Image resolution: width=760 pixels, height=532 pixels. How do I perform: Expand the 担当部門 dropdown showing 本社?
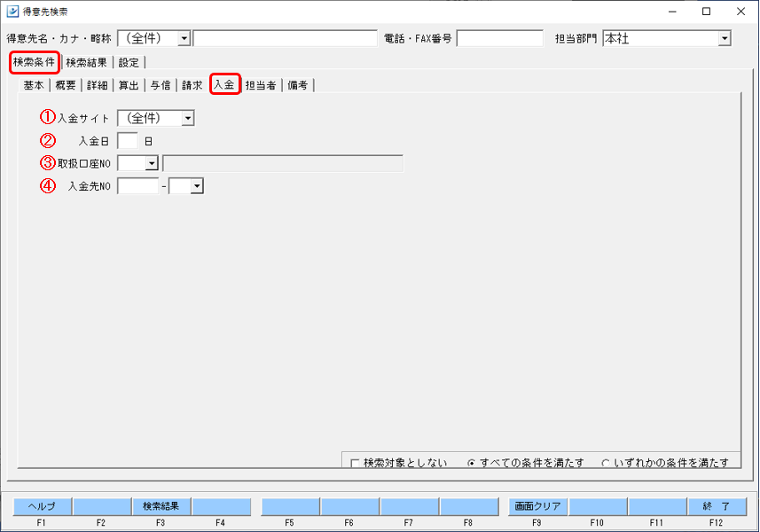click(x=725, y=38)
